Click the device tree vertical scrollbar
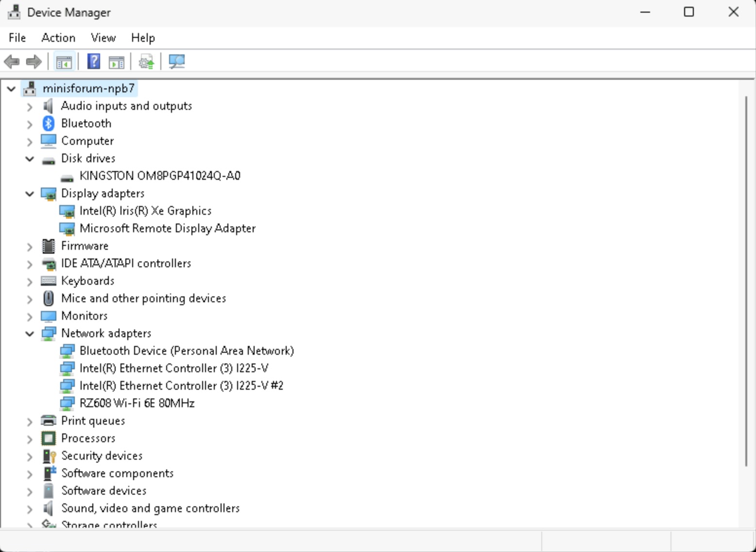The height and width of the screenshot is (552, 756). (746, 282)
